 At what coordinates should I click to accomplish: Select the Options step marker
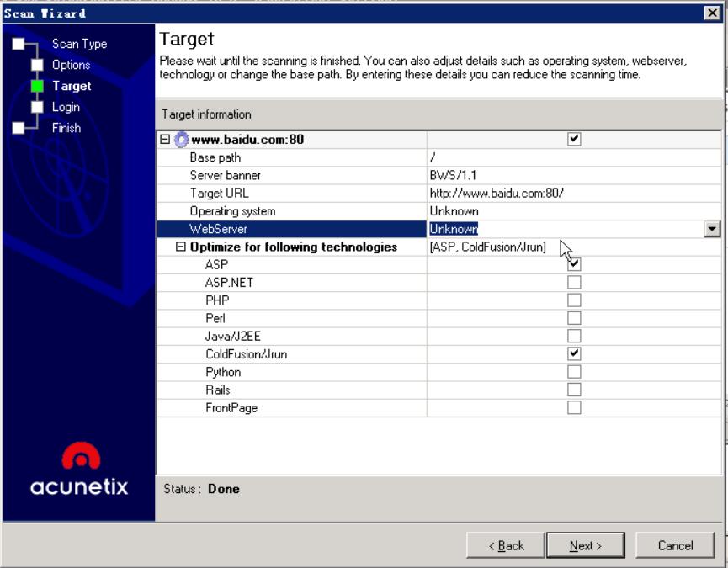tap(37, 65)
